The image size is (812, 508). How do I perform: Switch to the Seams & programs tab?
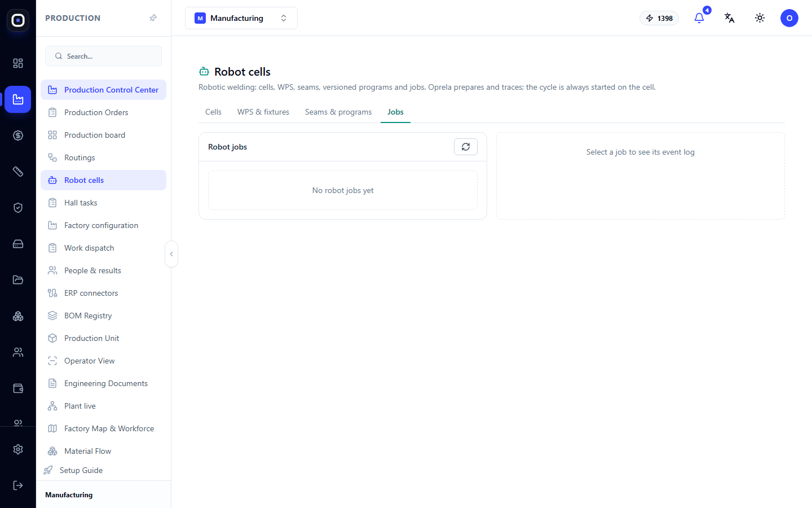tap(338, 112)
